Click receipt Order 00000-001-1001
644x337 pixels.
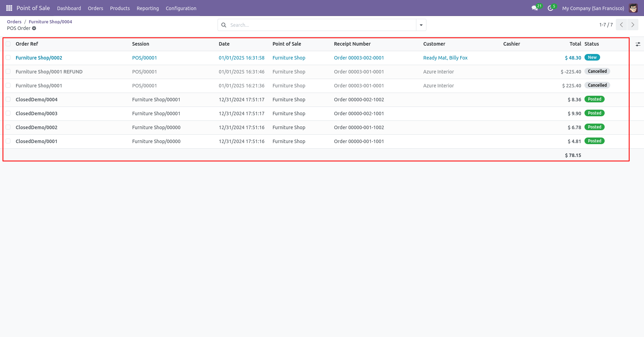(359, 141)
